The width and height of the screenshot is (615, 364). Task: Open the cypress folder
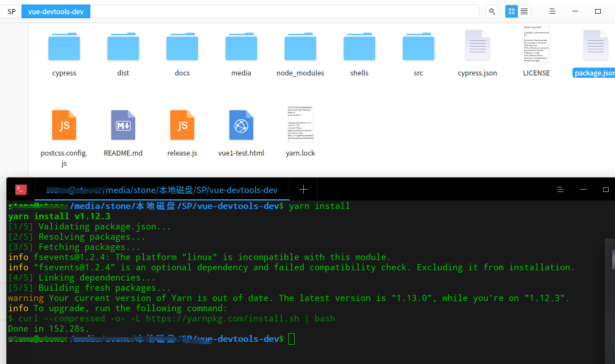(64, 47)
